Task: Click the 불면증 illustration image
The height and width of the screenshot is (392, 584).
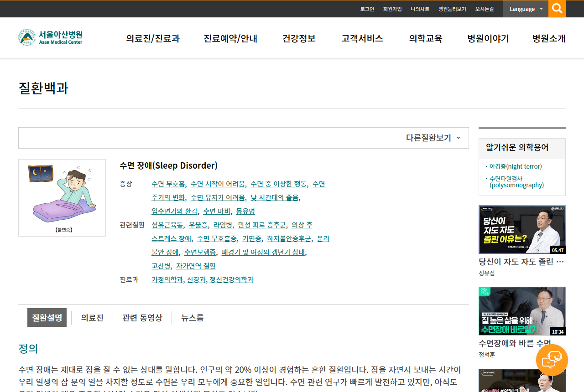Action: pyautogui.click(x=62, y=198)
